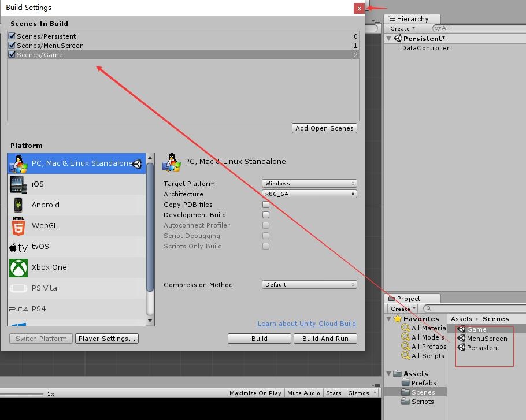The width and height of the screenshot is (526, 420).
Task: Open the All Models favorite search
Action: 423,337
